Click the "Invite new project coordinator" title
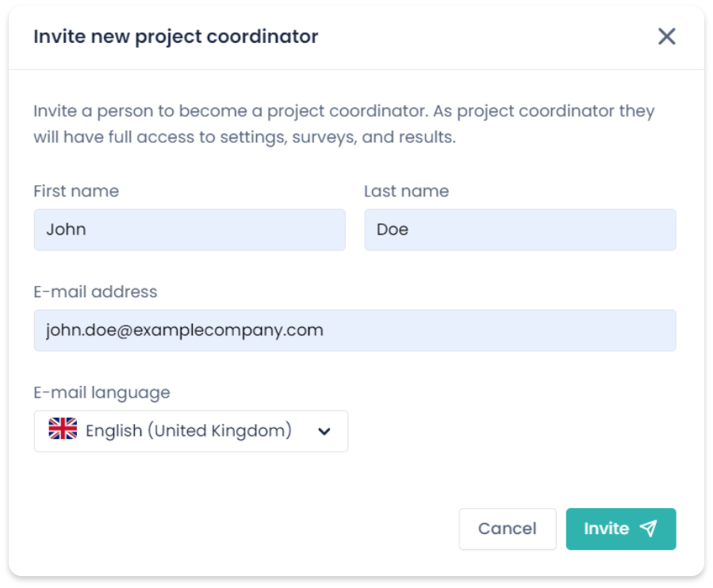713x588 pixels. 176,36
